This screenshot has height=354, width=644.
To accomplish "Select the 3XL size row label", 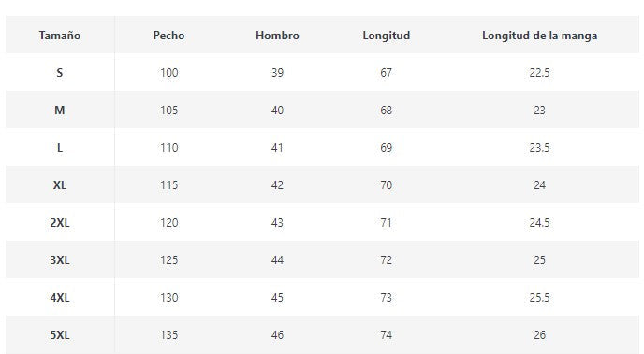I will click(x=60, y=259).
